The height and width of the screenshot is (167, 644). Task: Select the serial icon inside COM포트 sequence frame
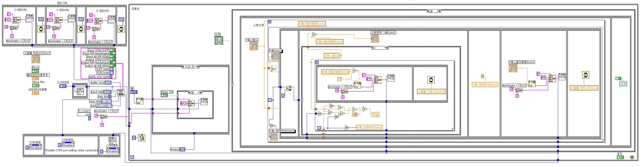point(80,91)
